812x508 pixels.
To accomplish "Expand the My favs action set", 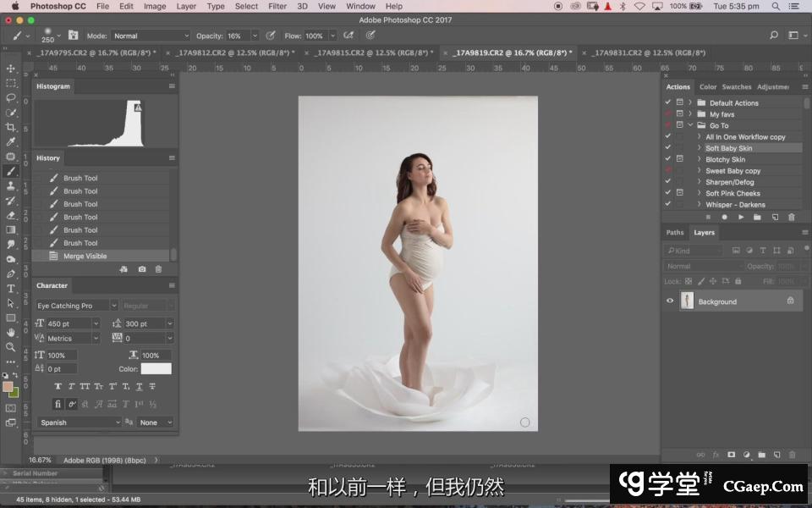I will tap(690, 114).
